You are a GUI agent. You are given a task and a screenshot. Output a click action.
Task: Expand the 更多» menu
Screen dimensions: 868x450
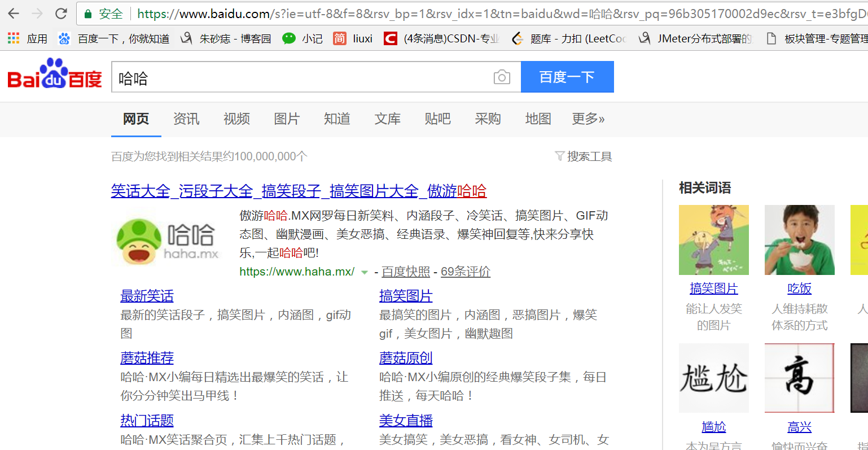point(589,119)
